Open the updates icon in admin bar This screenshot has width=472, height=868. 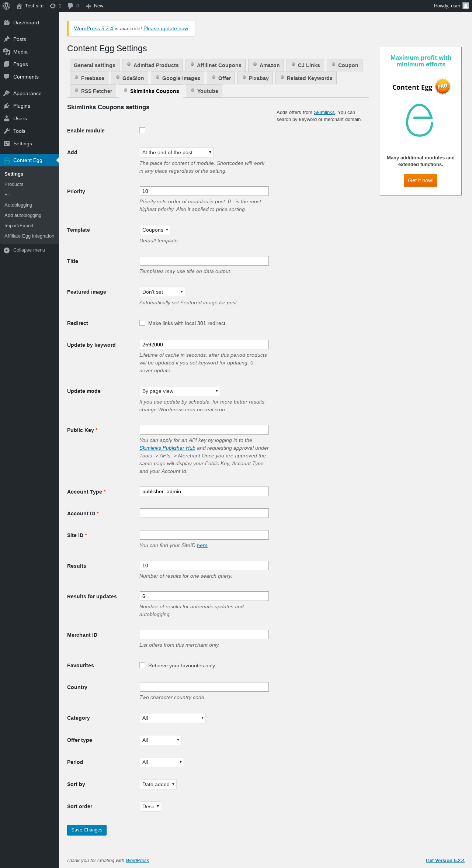click(53, 6)
